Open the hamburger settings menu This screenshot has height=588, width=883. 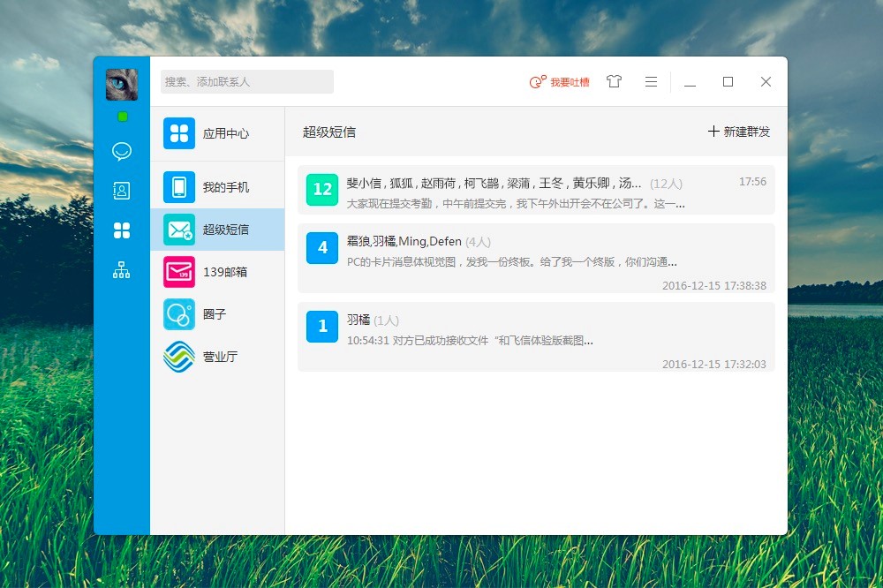click(651, 80)
